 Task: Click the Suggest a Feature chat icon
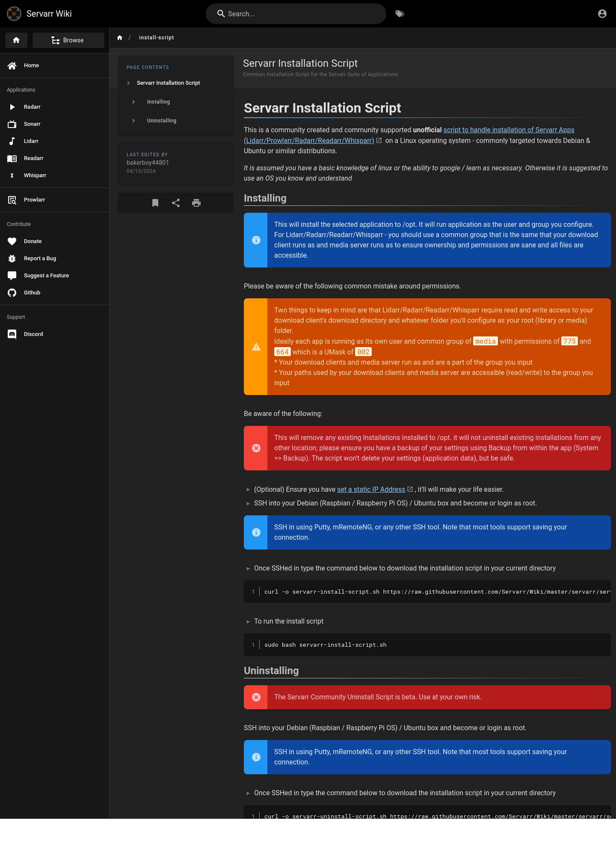(12, 276)
